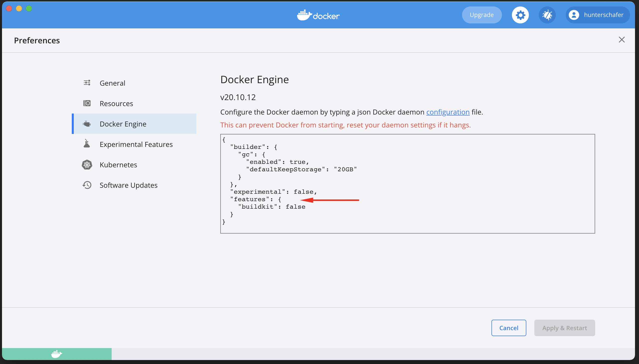The height and width of the screenshot is (364, 639).
Task: Open the hunterschafer account menu
Action: [x=598, y=15]
